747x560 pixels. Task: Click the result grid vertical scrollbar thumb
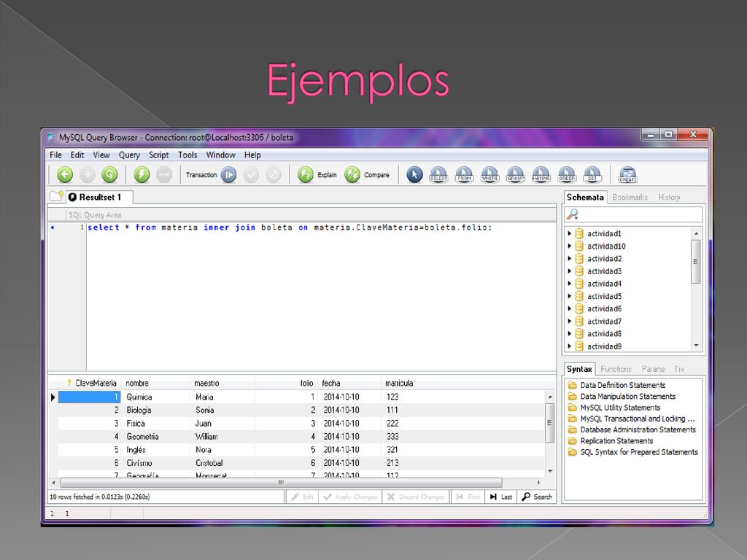tap(550, 423)
